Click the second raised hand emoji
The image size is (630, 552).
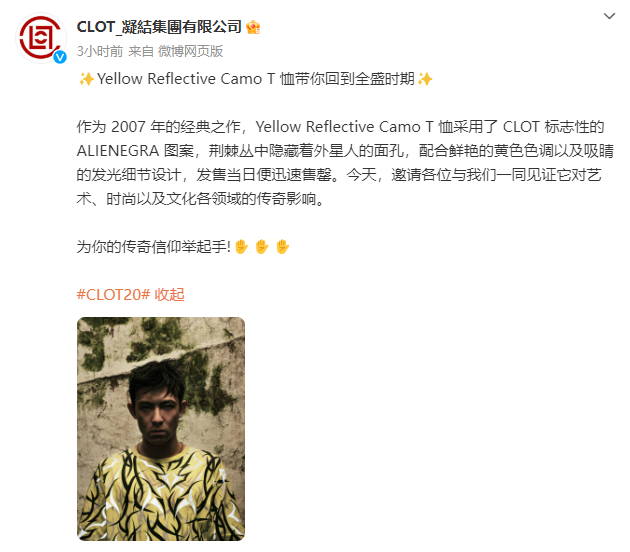tap(262, 246)
